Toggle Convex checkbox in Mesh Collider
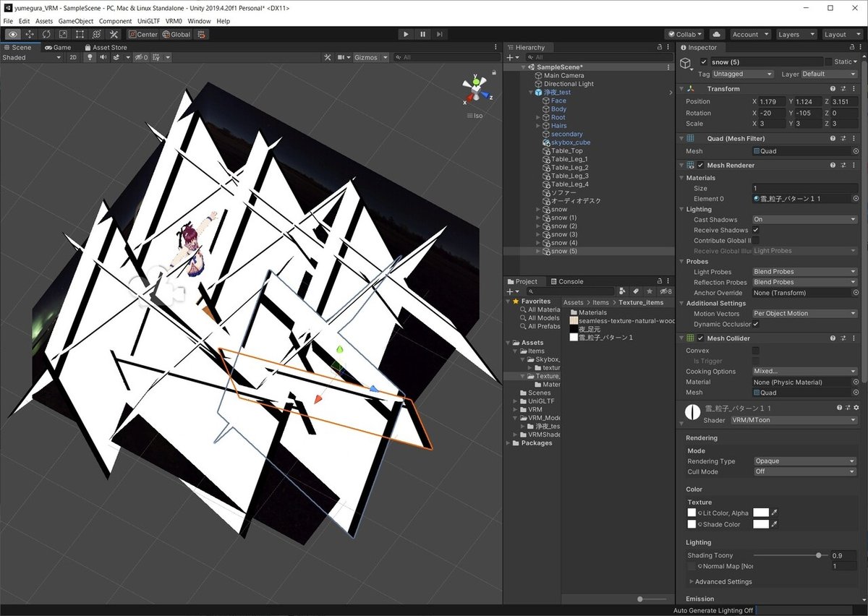The image size is (868, 616). (756, 351)
